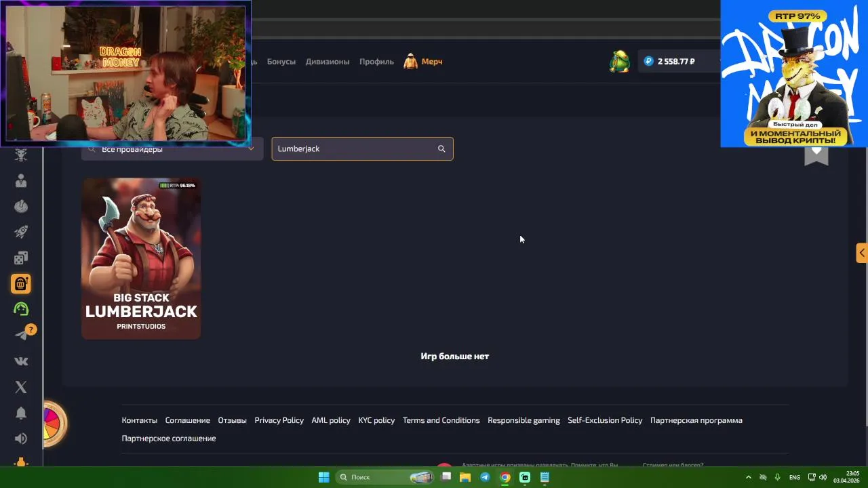Open the Все провайдеры dropdown

click(172, 149)
